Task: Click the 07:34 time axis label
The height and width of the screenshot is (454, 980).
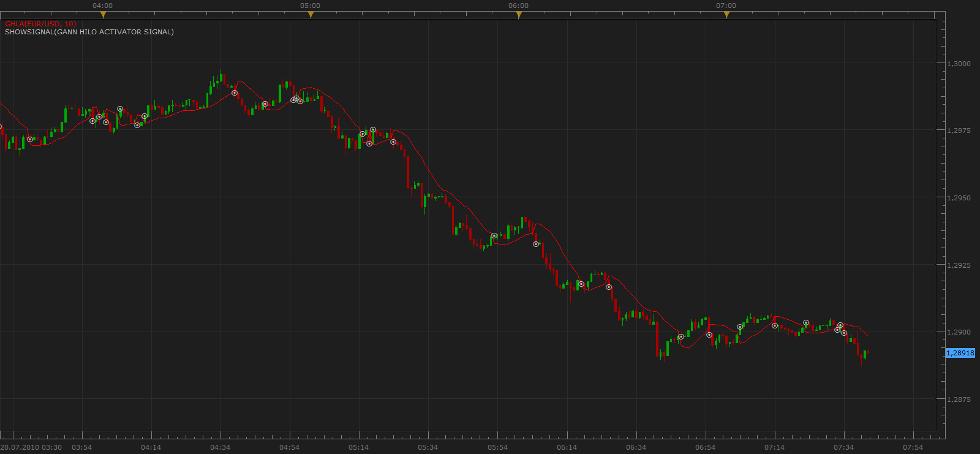Action: [x=843, y=447]
